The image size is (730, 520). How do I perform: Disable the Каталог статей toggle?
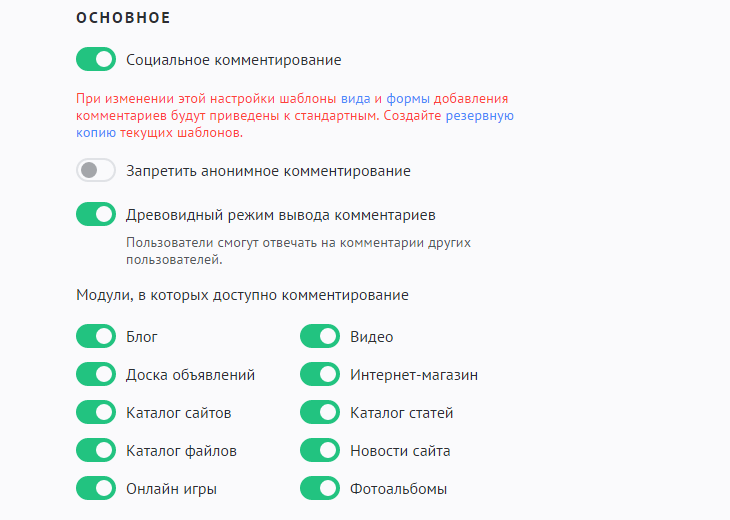pos(320,413)
